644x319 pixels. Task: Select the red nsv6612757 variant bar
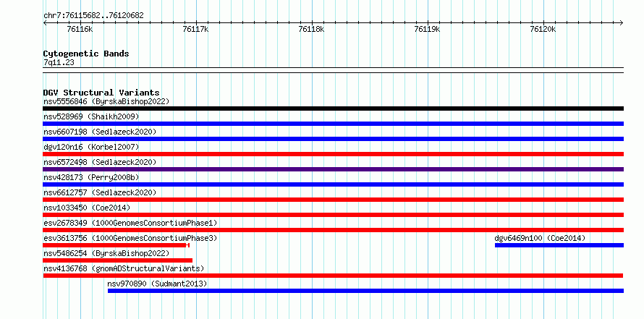pos(333,200)
